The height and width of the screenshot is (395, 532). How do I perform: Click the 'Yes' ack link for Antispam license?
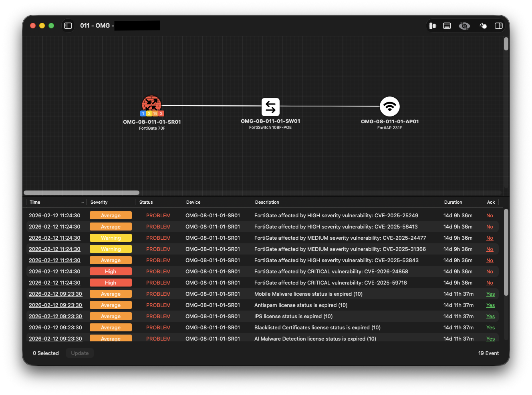[490, 305]
